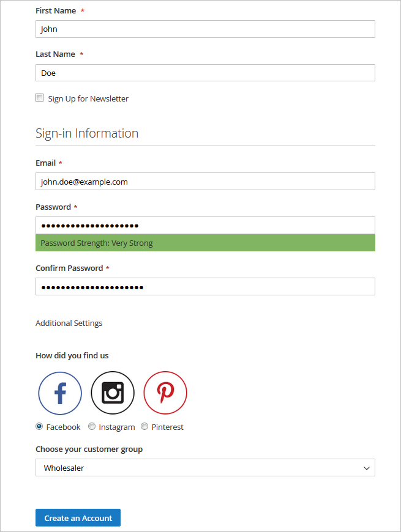Viewport: 401px width, 532px height.
Task: Click the Facebook logo icon
Action: [60, 393]
